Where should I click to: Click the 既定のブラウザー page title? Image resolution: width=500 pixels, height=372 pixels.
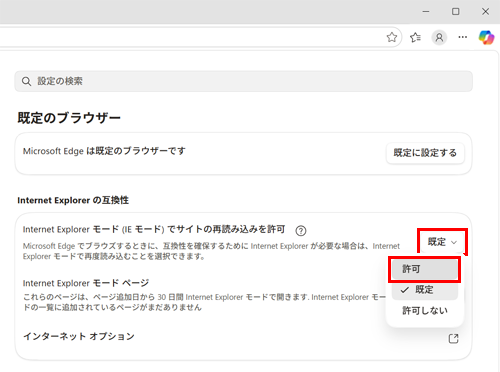[69, 118]
